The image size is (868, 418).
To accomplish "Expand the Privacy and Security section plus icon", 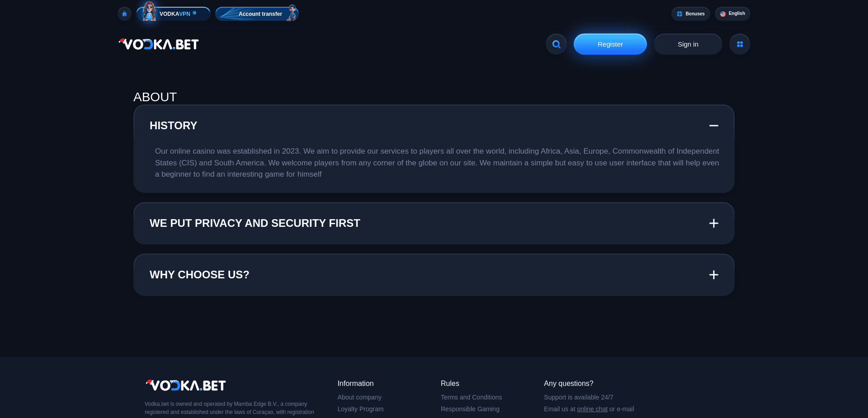I will (x=713, y=223).
